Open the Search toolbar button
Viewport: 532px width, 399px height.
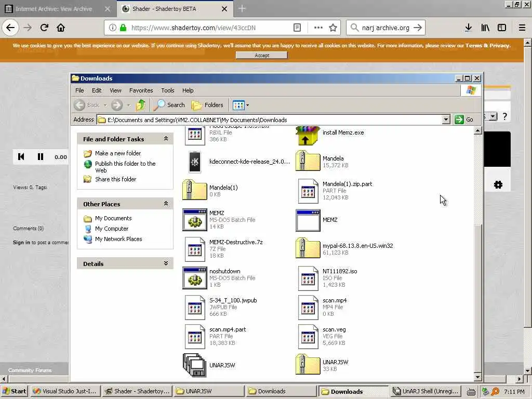click(x=169, y=105)
